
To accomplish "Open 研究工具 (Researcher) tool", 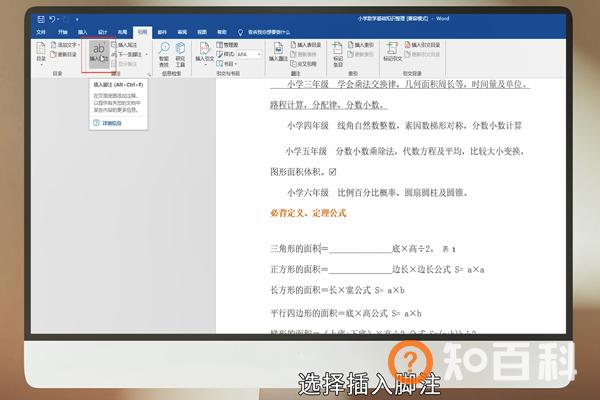I will coord(180,54).
